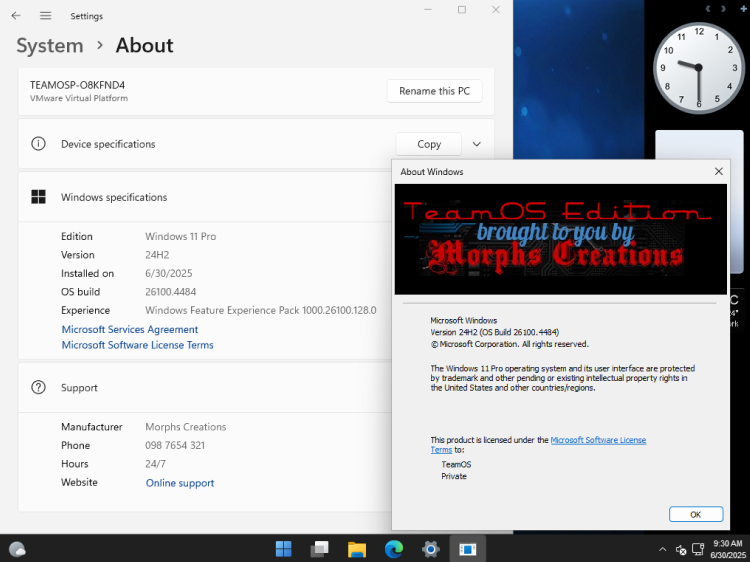Maximize the Settings window

point(462,10)
